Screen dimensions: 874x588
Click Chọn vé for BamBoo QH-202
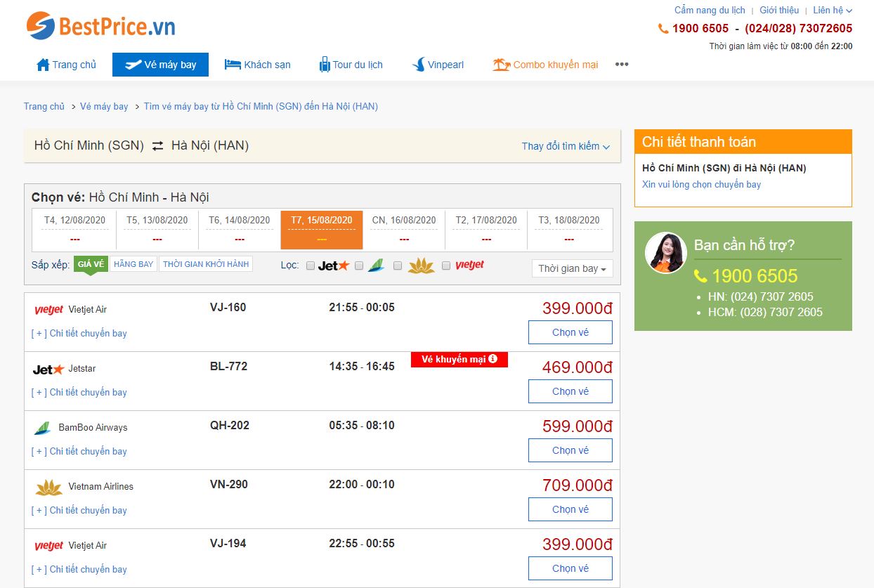pyautogui.click(x=570, y=450)
